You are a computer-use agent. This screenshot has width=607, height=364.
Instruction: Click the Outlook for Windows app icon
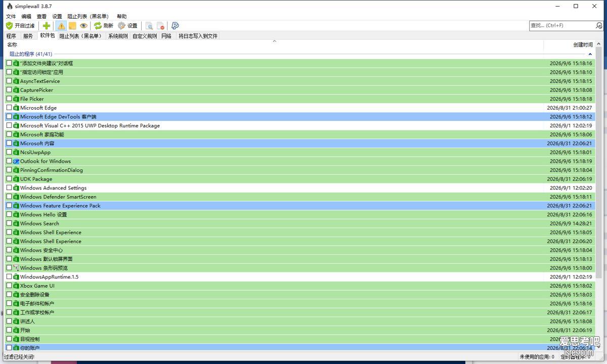16,161
